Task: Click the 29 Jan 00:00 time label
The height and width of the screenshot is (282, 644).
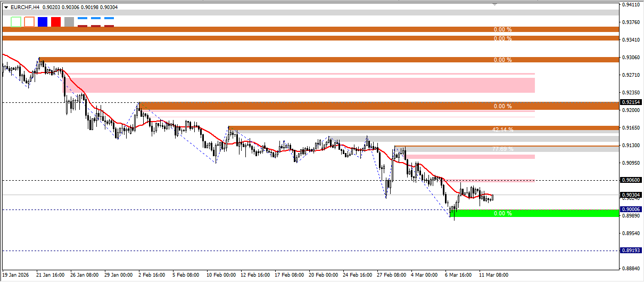Action: pos(119,276)
